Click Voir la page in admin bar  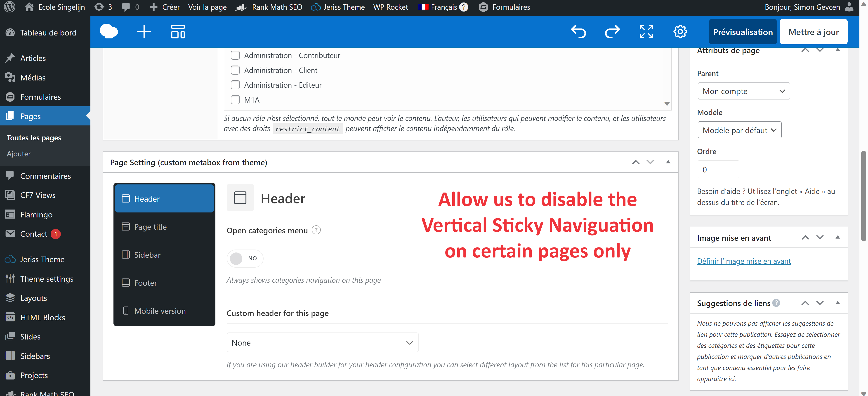coord(207,7)
